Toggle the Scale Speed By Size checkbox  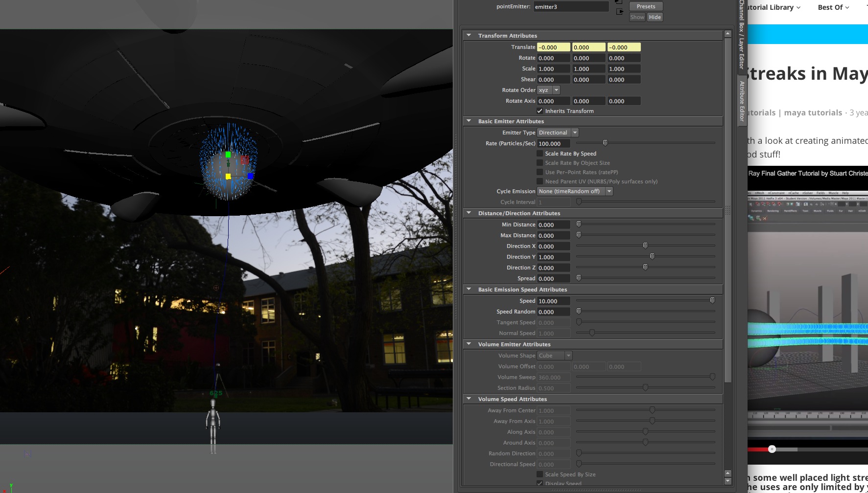[x=540, y=474]
